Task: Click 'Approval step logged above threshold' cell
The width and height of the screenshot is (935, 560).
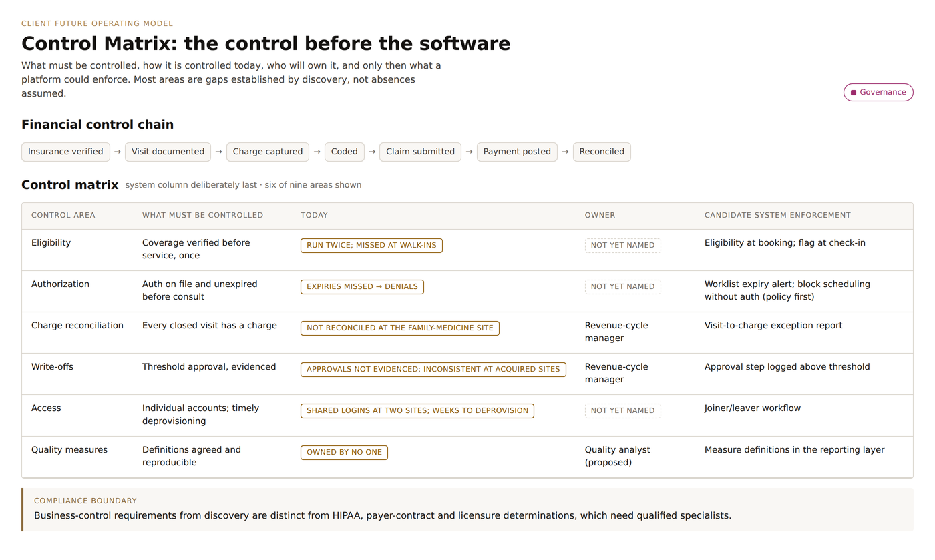Action: (x=787, y=367)
